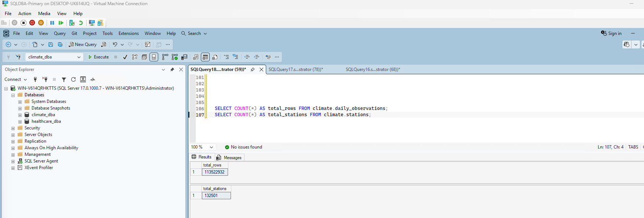Open the Query menu
The image size is (644, 218).
[60, 33]
